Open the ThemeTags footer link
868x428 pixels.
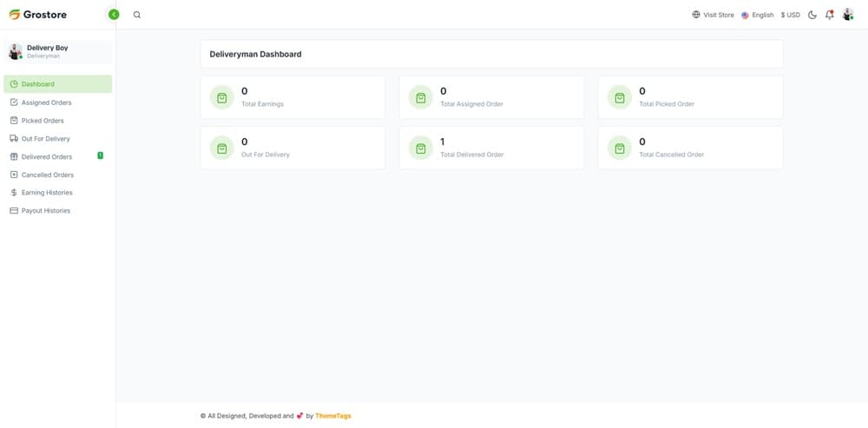pyautogui.click(x=333, y=416)
